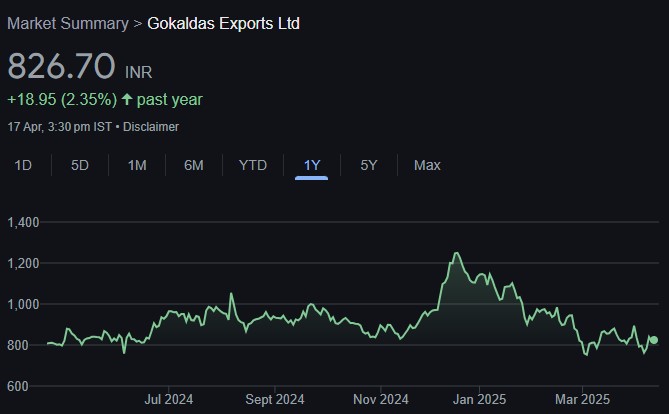
Task: Open the 5Y price history tab
Action: (x=369, y=165)
